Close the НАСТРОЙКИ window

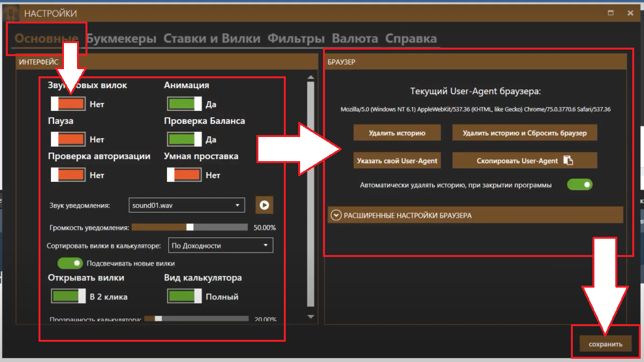[x=630, y=13]
